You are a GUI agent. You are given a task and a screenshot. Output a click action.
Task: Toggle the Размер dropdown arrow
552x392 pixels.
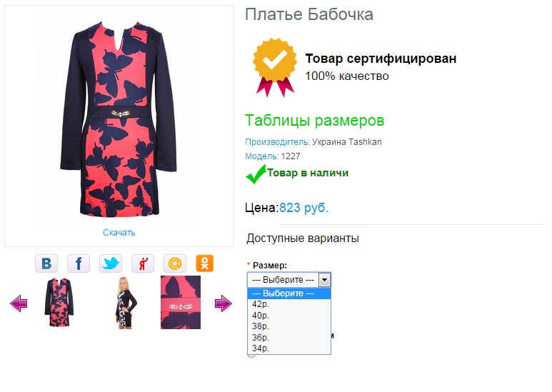click(324, 280)
